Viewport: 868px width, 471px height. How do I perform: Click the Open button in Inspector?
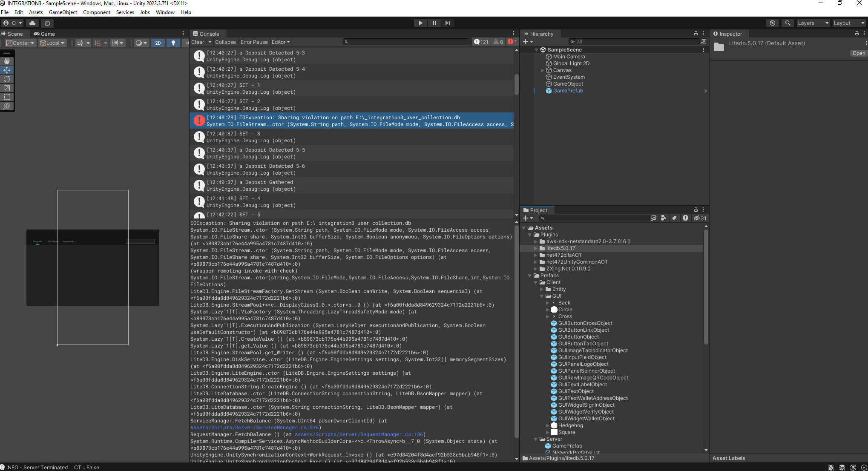click(x=858, y=53)
